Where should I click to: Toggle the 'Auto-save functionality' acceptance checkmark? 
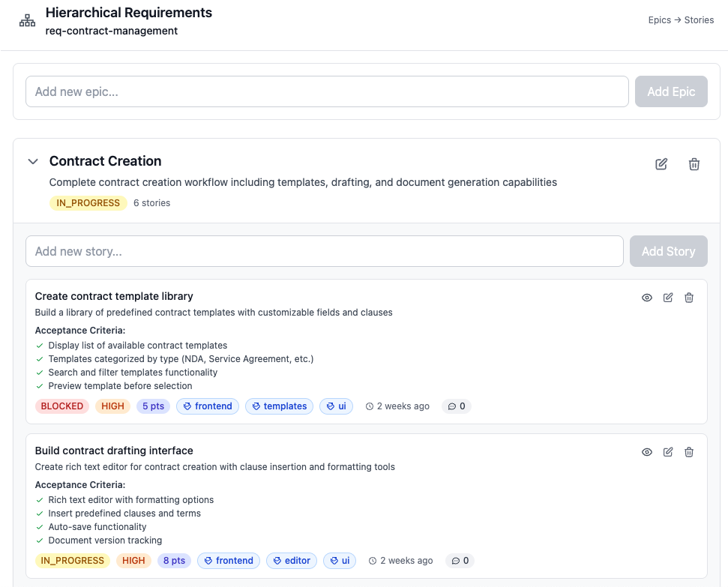(39, 526)
